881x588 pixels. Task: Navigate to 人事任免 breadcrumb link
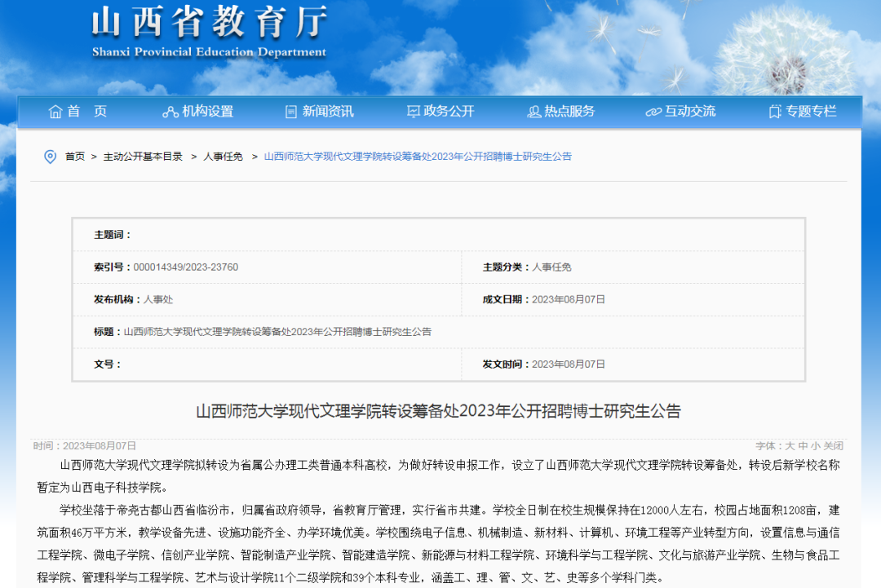(x=223, y=157)
